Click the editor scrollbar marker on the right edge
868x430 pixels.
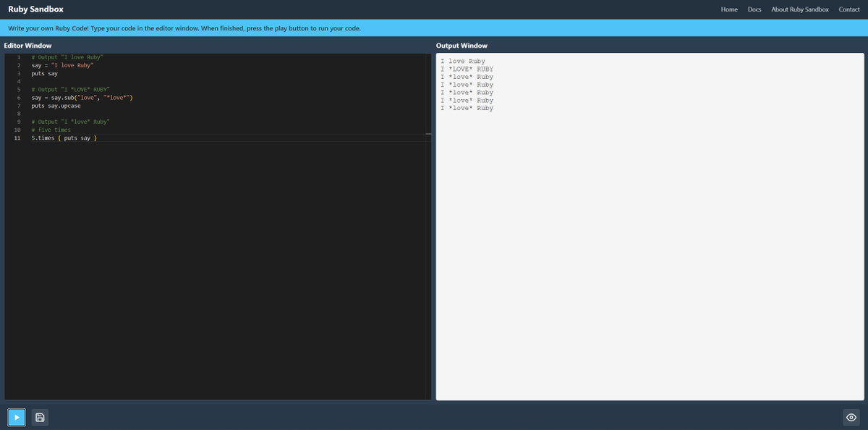point(428,134)
